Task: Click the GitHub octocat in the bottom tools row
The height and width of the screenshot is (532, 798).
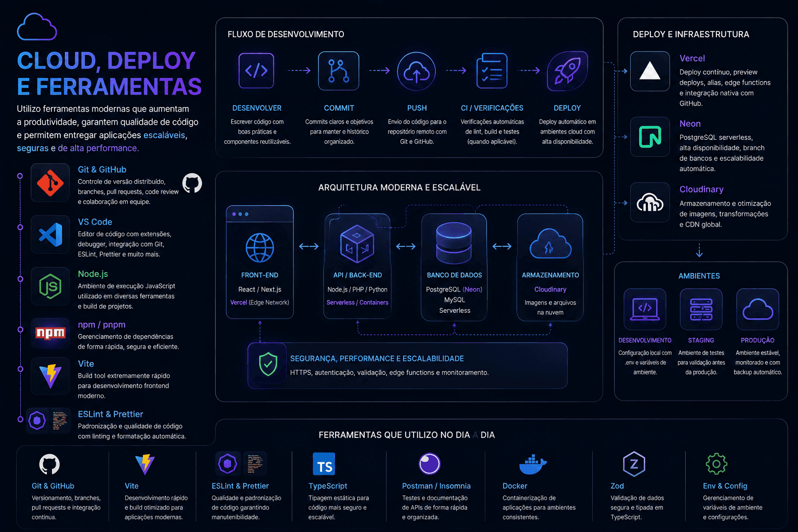Action: pyautogui.click(x=49, y=464)
